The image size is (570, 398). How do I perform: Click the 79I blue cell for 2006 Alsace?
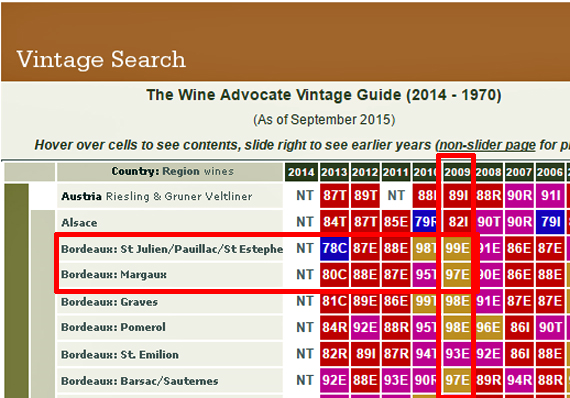pyautogui.click(x=550, y=222)
